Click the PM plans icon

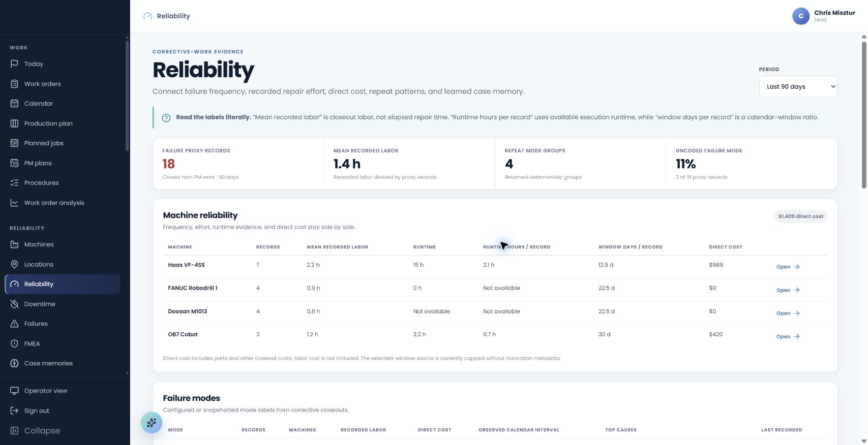[x=14, y=163]
